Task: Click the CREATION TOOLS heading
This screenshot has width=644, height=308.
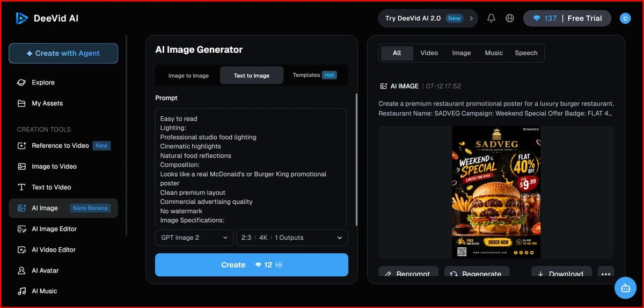Action: tap(44, 130)
